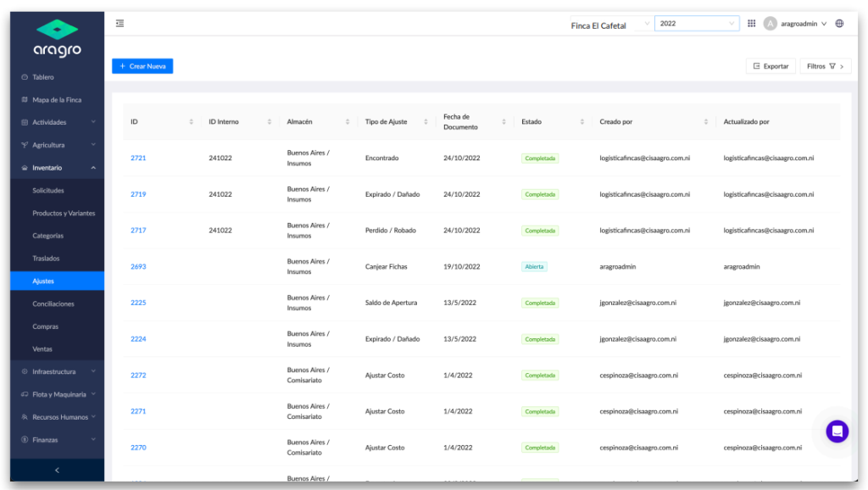Open the Filtros panel
868x490 pixels.
pos(826,66)
